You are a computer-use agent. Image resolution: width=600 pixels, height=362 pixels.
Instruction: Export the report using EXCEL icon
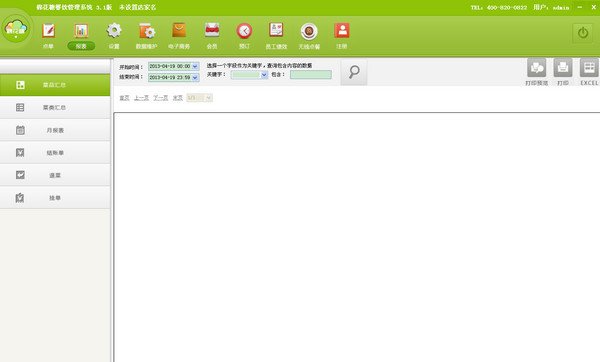(589, 68)
